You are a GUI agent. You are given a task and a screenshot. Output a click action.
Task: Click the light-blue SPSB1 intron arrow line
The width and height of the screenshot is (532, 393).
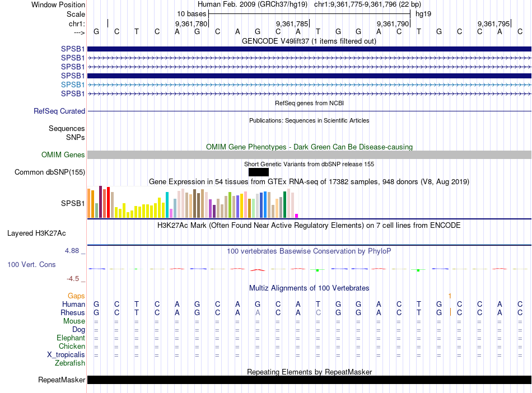tap(309, 85)
